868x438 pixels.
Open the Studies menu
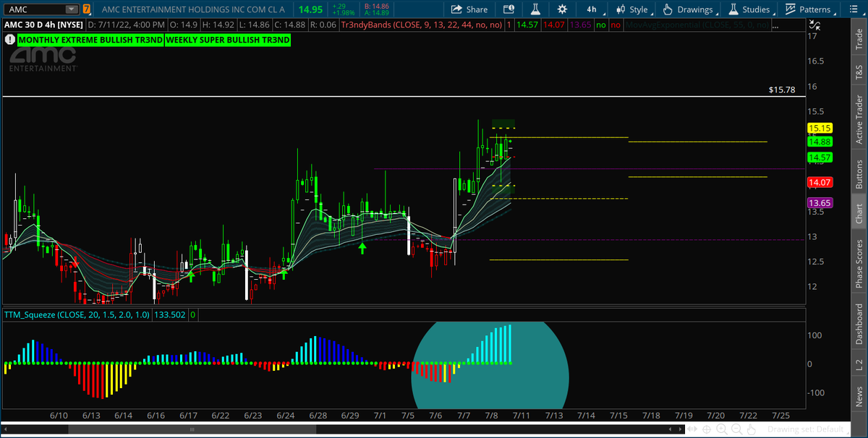[749, 9]
